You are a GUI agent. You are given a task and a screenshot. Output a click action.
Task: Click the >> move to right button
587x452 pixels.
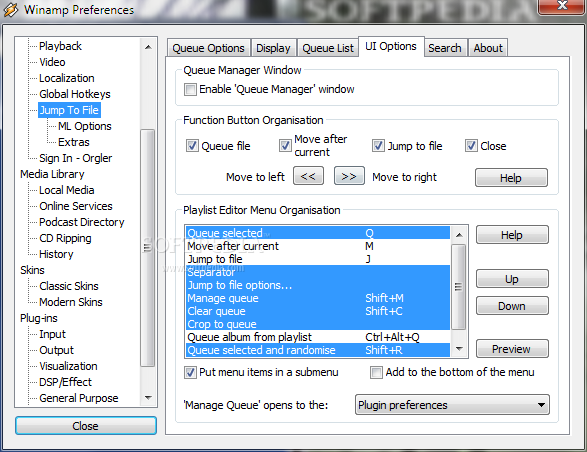point(349,176)
